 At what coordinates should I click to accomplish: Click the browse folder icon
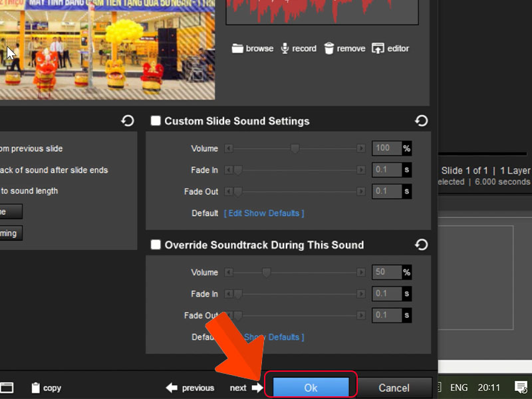tap(237, 49)
